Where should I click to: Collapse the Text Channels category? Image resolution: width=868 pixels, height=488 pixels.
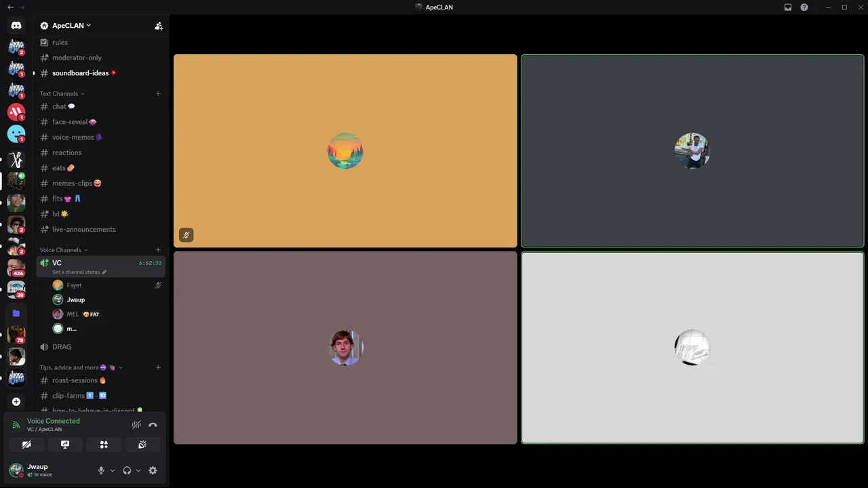[x=62, y=94]
